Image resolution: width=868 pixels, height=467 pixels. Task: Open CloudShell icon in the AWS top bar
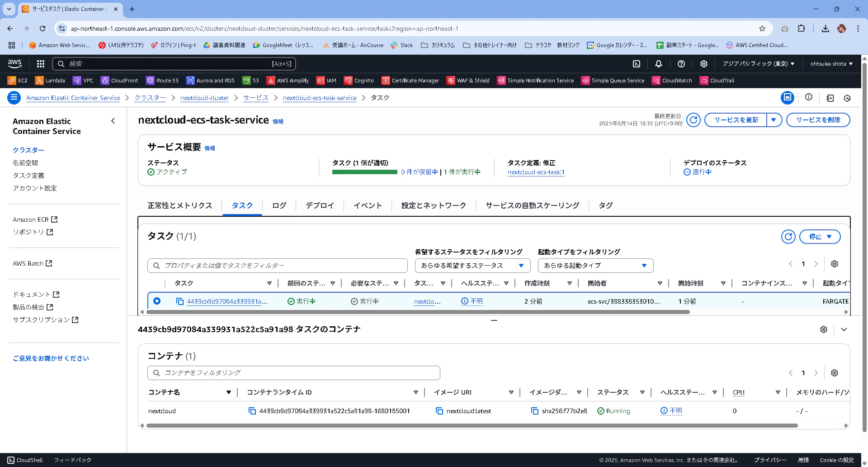[x=637, y=64]
